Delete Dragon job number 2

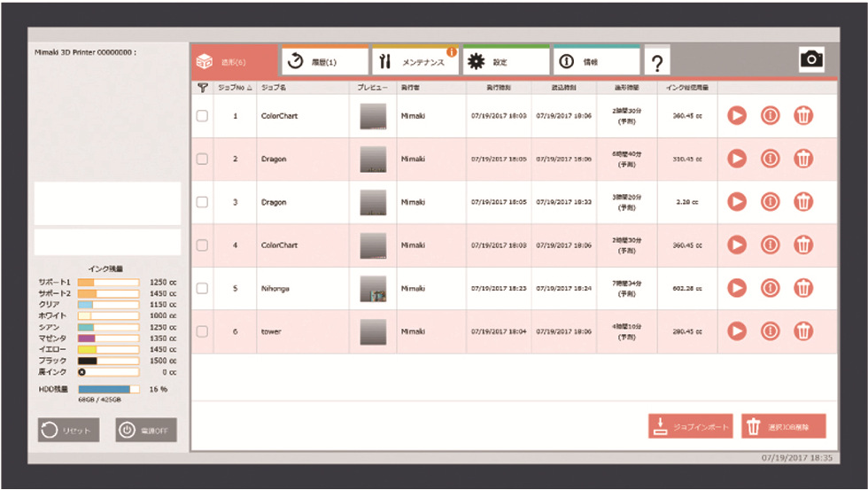coord(803,159)
